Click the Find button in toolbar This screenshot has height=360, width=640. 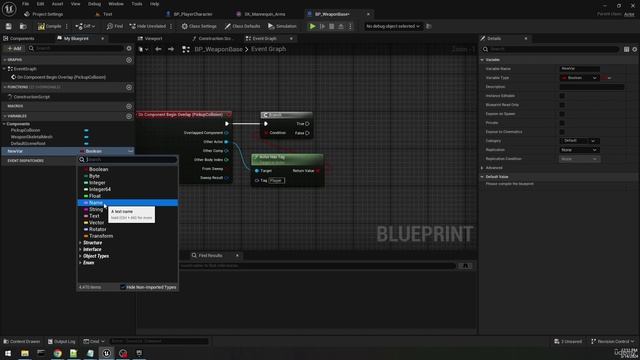click(x=115, y=26)
